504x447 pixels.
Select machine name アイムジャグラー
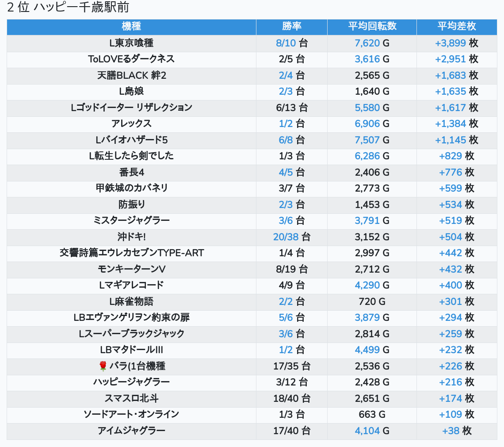click(x=131, y=431)
